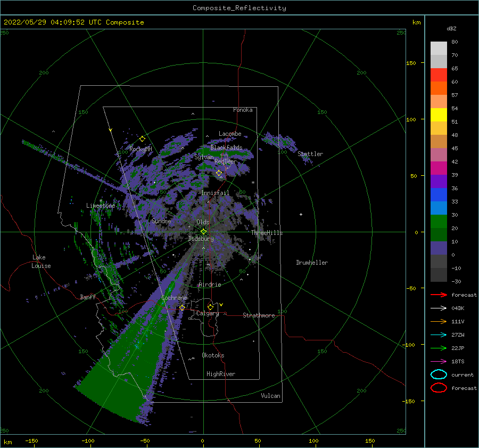
Task: Click the yellow diamond marker below RedDeer
Action: (219, 173)
